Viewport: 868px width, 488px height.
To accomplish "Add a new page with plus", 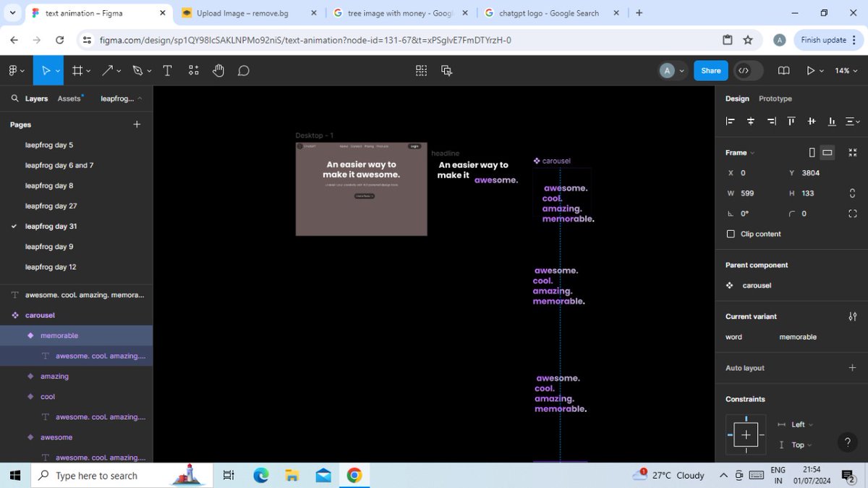I will point(137,125).
